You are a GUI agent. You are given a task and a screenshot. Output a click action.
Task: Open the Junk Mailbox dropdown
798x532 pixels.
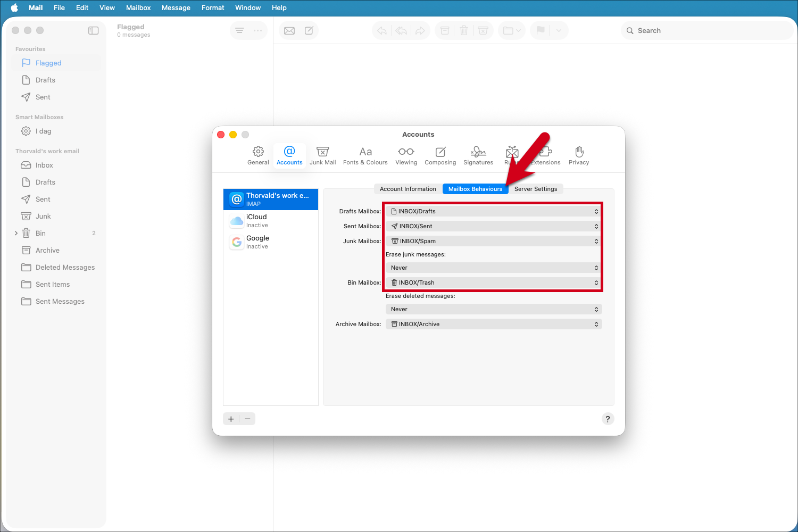point(493,240)
